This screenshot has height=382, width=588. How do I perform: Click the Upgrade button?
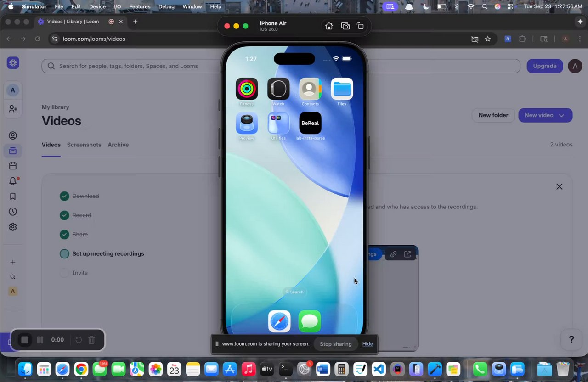click(545, 66)
